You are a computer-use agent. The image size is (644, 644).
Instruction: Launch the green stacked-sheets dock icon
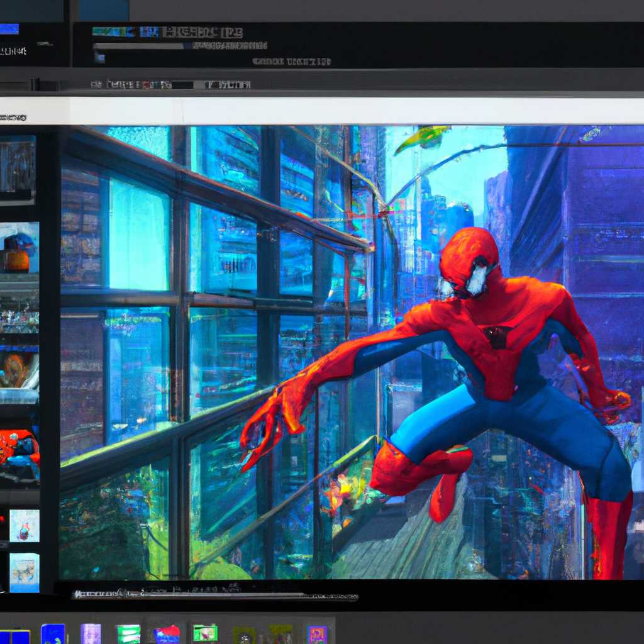128,634
